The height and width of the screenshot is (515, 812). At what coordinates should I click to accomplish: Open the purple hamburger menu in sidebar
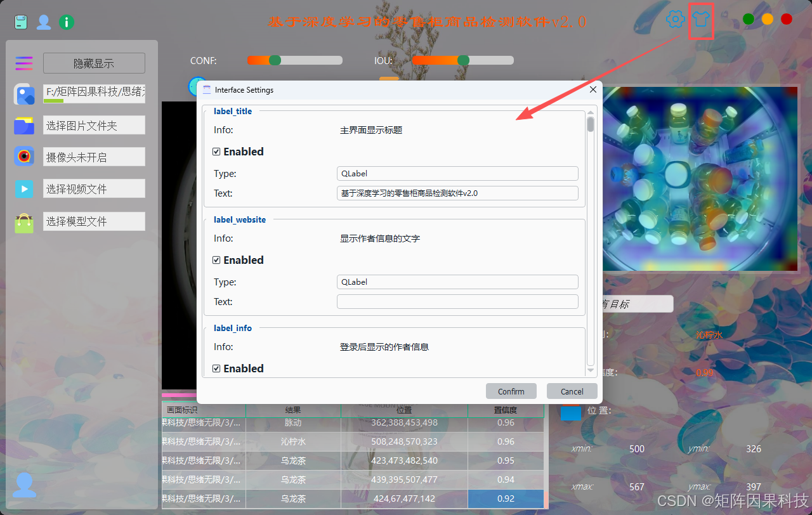tap(23, 63)
